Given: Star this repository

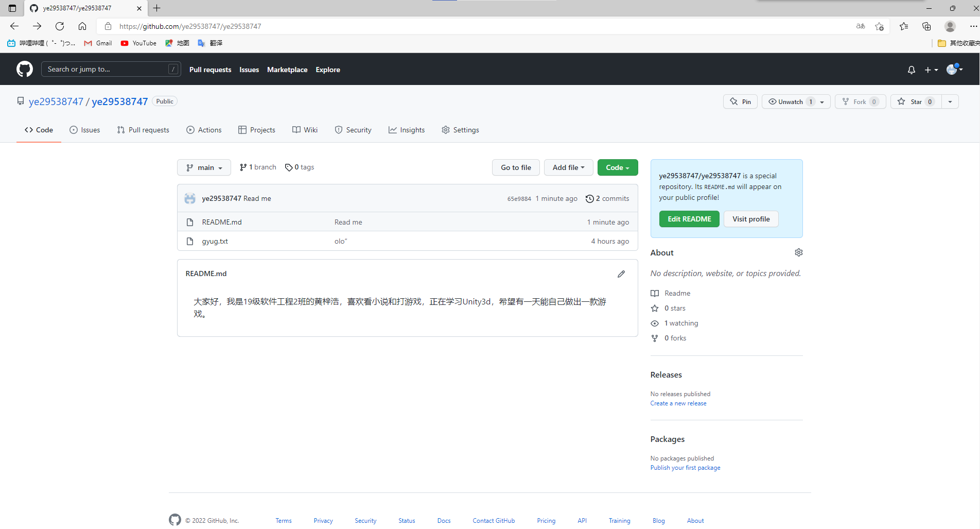Looking at the screenshot, I should click(x=916, y=102).
